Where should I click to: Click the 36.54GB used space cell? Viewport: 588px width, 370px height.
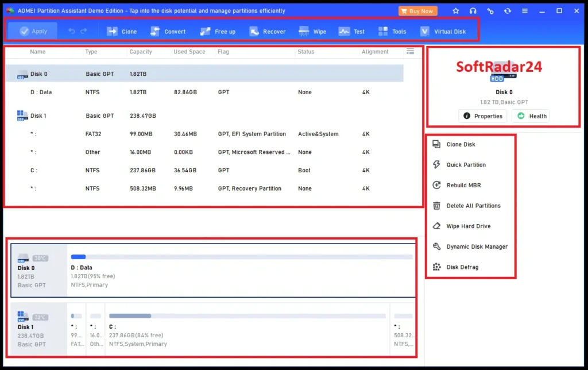[185, 171]
